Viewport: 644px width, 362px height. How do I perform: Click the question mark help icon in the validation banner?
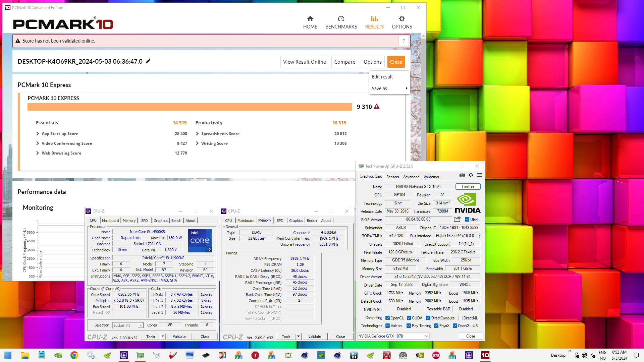click(x=404, y=41)
